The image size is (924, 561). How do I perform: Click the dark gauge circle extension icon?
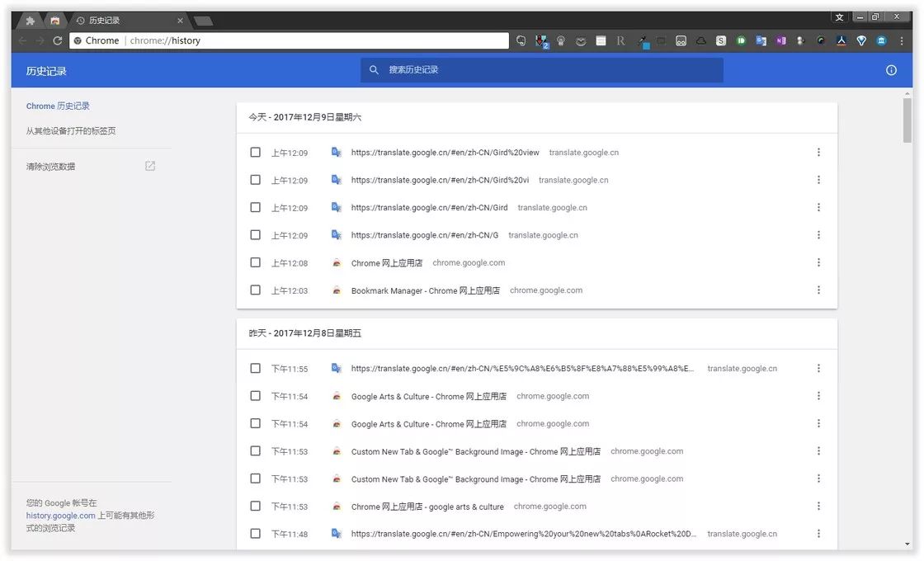(821, 40)
